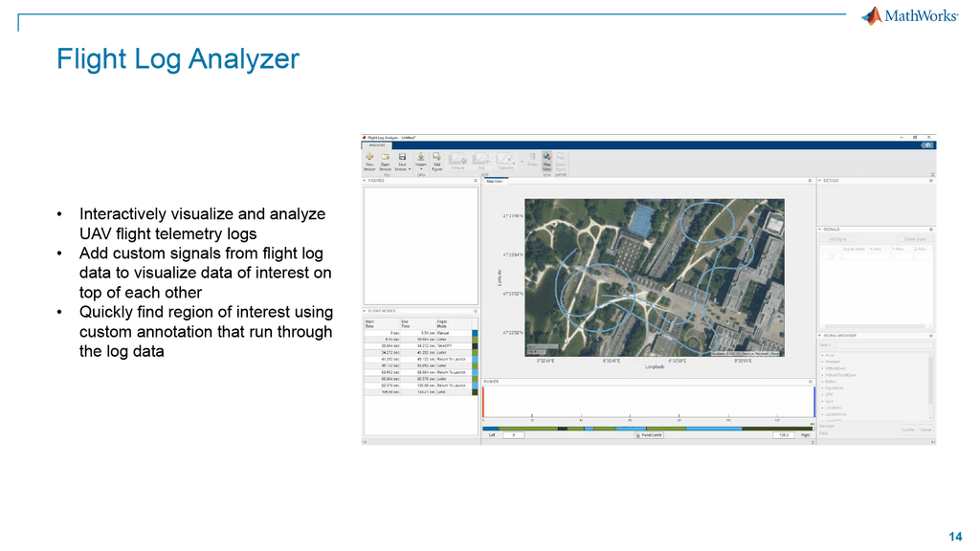
Task: Click the Import data icon
Action: tap(421, 160)
